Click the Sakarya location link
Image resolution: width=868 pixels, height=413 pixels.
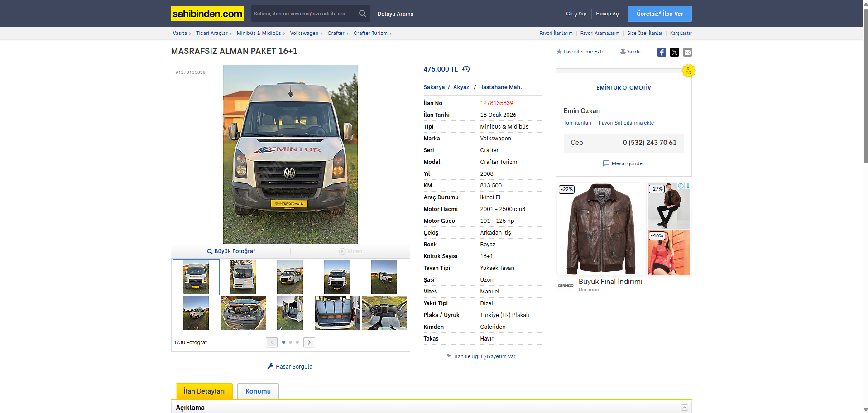click(434, 87)
